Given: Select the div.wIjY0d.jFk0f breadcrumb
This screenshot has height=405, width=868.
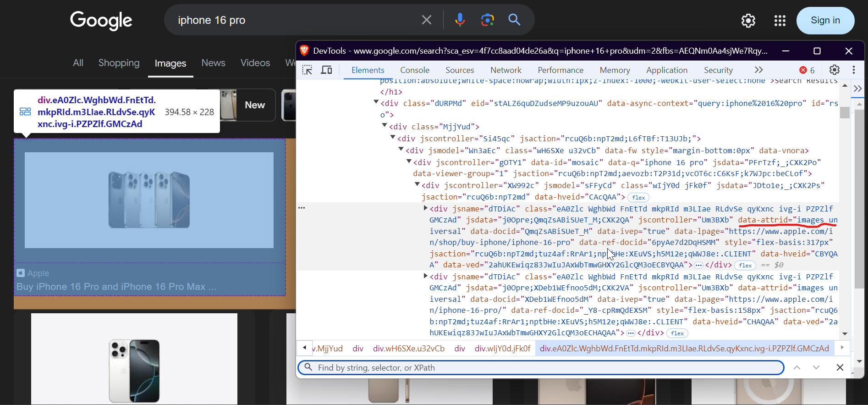Looking at the screenshot, I should (x=502, y=349).
